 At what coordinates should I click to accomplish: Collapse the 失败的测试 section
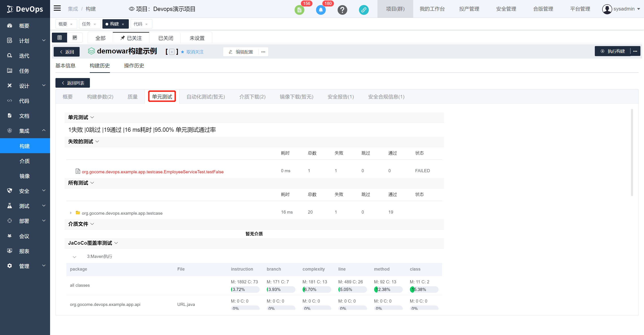(x=97, y=142)
